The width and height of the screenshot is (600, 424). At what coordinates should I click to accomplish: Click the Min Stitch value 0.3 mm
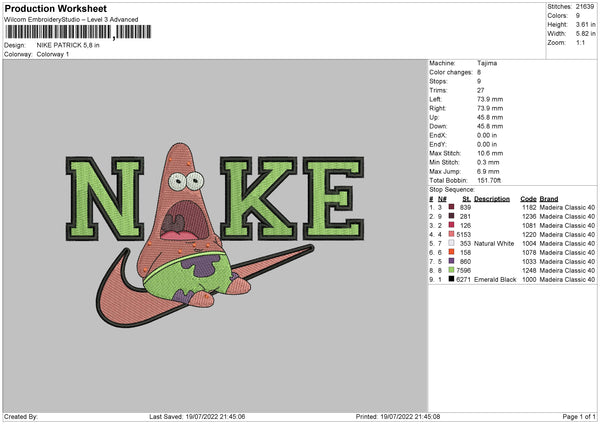(489, 162)
